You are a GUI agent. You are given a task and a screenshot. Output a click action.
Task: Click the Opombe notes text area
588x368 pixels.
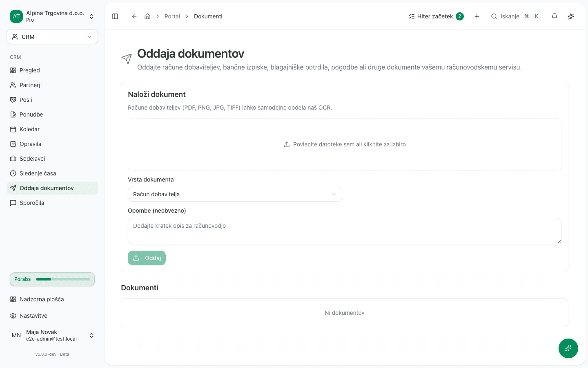tap(345, 231)
